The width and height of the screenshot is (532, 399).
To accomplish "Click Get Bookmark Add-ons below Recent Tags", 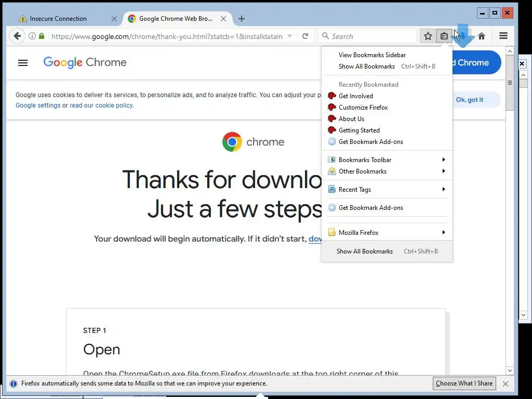I will click(x=387, y=208).
